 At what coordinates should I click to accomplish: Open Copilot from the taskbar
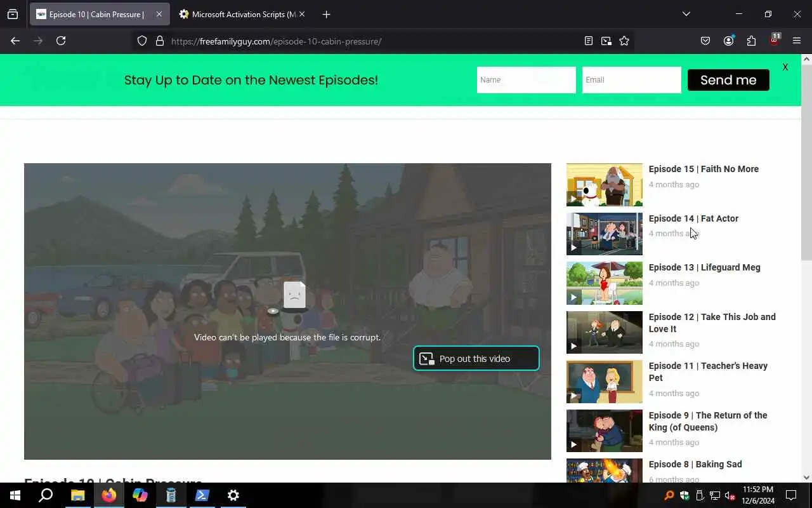point(140,495)
